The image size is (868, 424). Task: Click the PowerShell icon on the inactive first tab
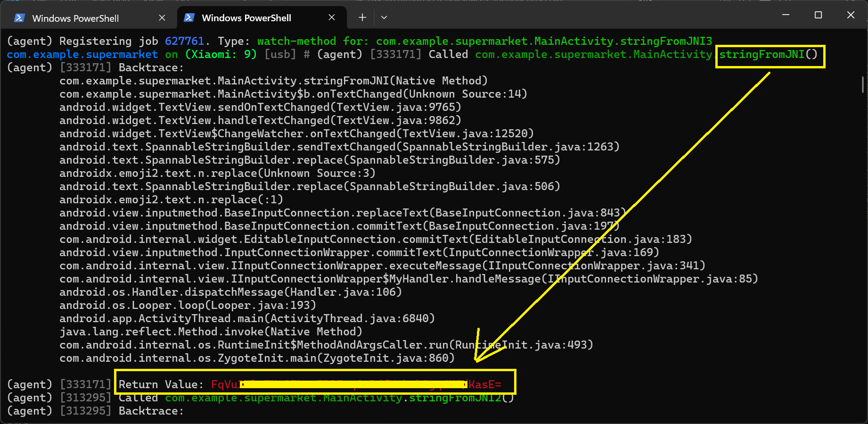point(19,18)
